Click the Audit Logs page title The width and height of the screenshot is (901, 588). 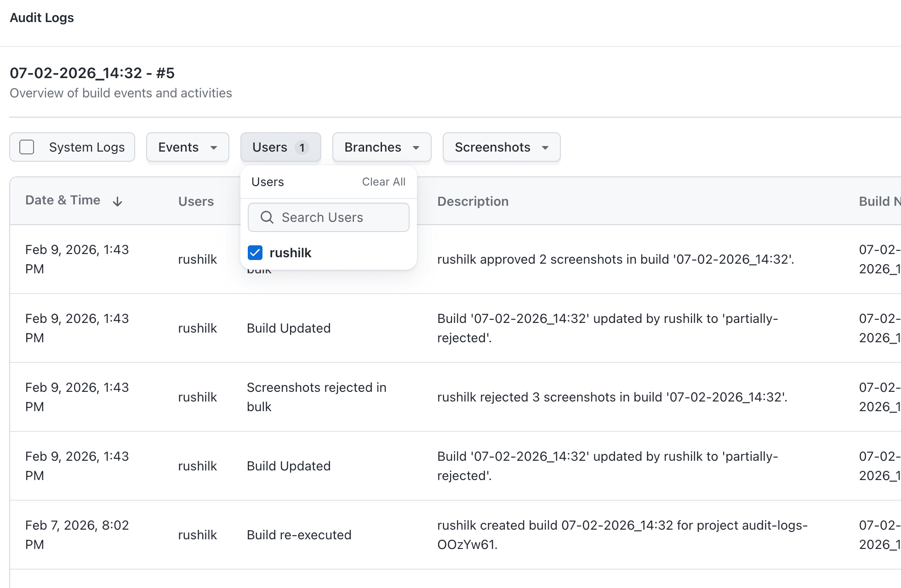(x=42, y=17)
